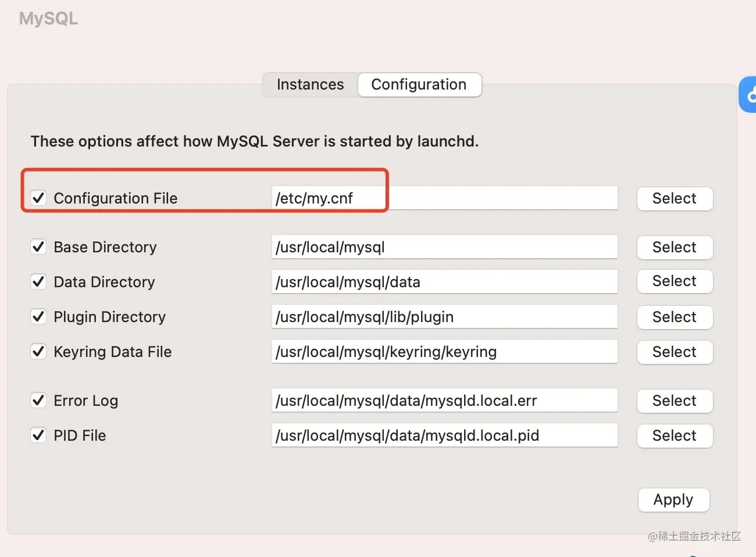Apply the configuration changes
This screenshot has height=557, width=756.
tap(673, 500)
